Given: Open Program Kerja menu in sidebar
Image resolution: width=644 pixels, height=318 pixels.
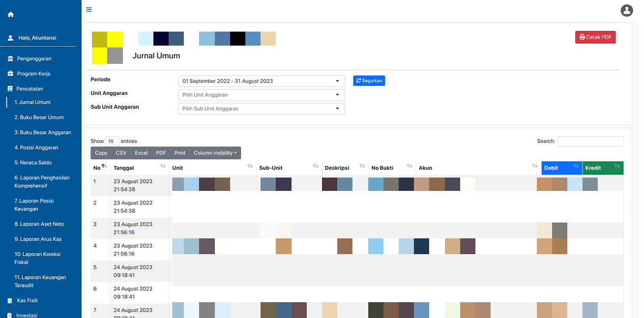Looking at the screenshot, I should click(x=33, y=74).
